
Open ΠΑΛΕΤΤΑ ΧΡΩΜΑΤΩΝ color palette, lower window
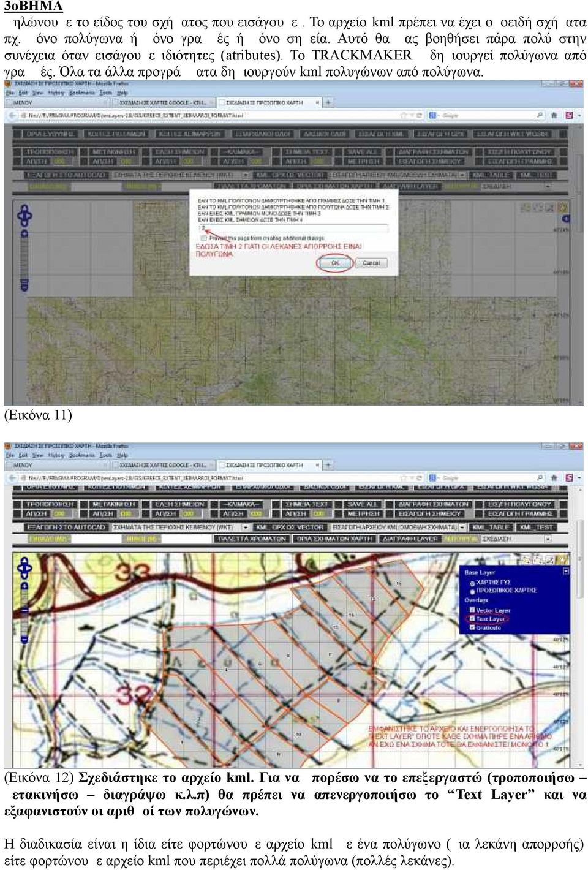click(x=252, y=539)
